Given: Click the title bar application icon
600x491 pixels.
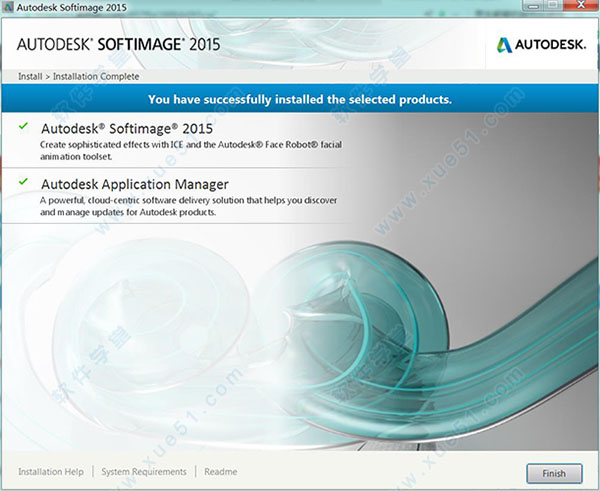Looking at the screenshot, I should 8,7.
